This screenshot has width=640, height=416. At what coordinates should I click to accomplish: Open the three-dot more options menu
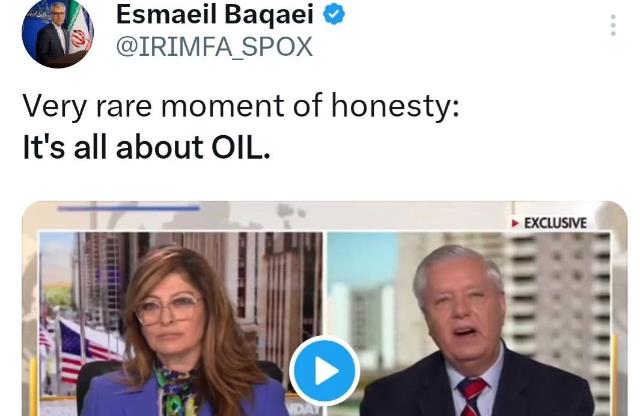click(613, 25)
